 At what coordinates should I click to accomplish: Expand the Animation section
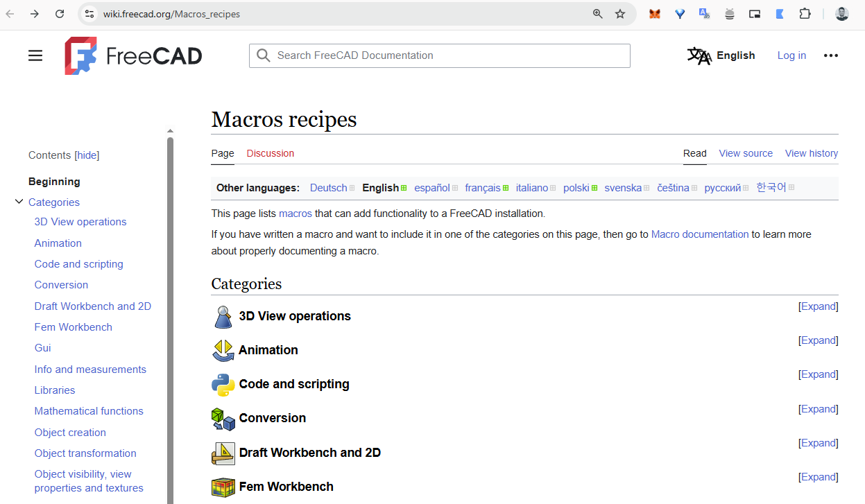tap(819, 340)
